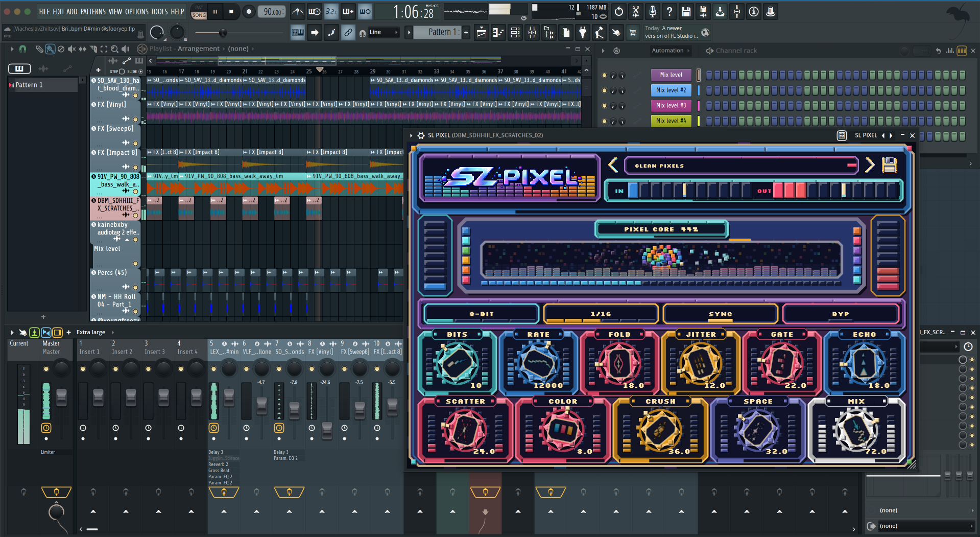Save the project with the floppy icon
The width and height of the screenshot is (980, 537).
coord(686,11)
